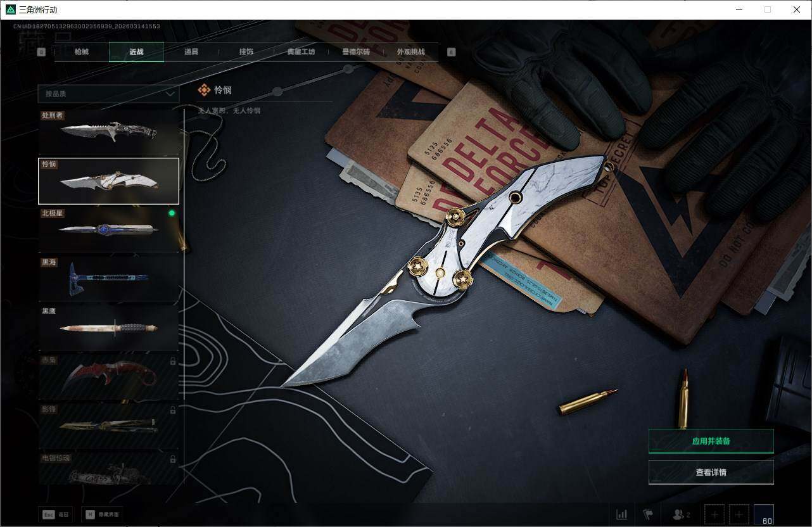Click the player avatar box in corner
The width and height of the screenshot is (812, 527).
pyautogui.click(x=763, y=514)
